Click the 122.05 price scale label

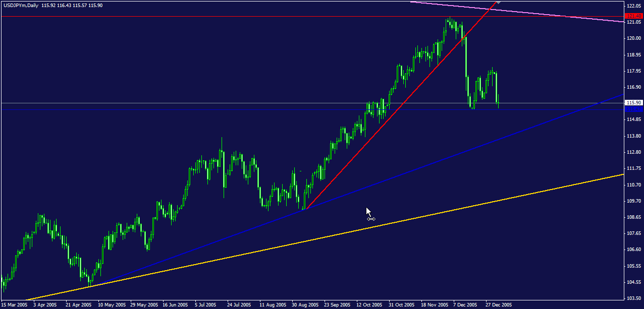coord(634,6)
